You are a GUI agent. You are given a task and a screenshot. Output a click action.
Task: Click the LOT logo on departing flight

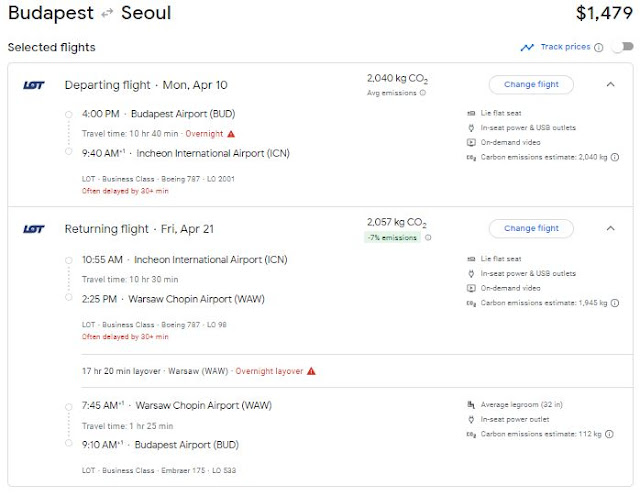34,85
